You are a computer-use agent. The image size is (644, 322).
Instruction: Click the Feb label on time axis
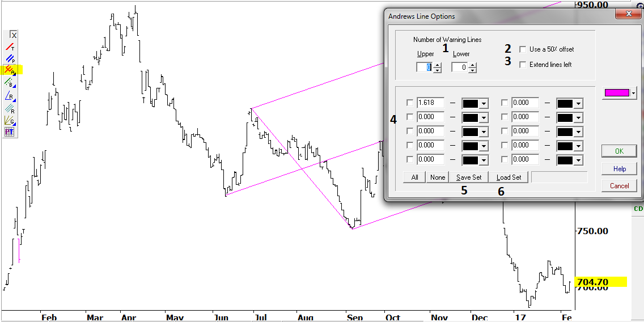(48, 317)
